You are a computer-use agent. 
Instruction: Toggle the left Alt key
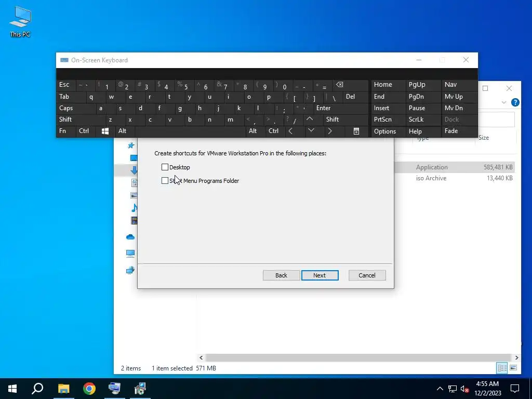coord(125,131)
